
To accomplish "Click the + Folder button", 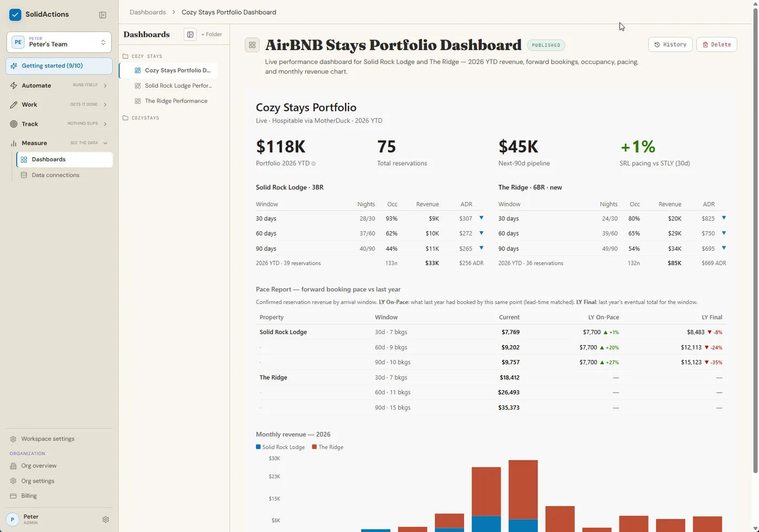I will pos(211,35).
